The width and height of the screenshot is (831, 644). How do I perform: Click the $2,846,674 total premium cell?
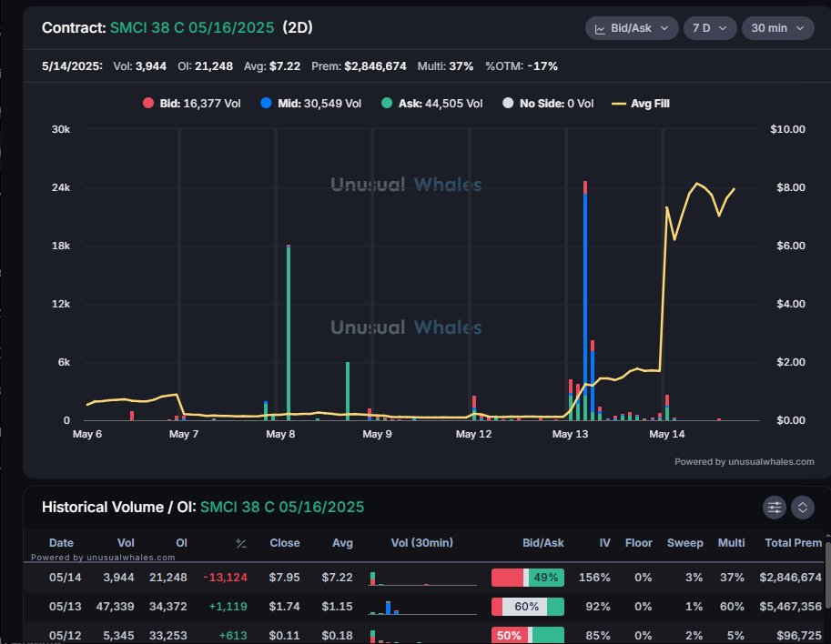[790, 578]
